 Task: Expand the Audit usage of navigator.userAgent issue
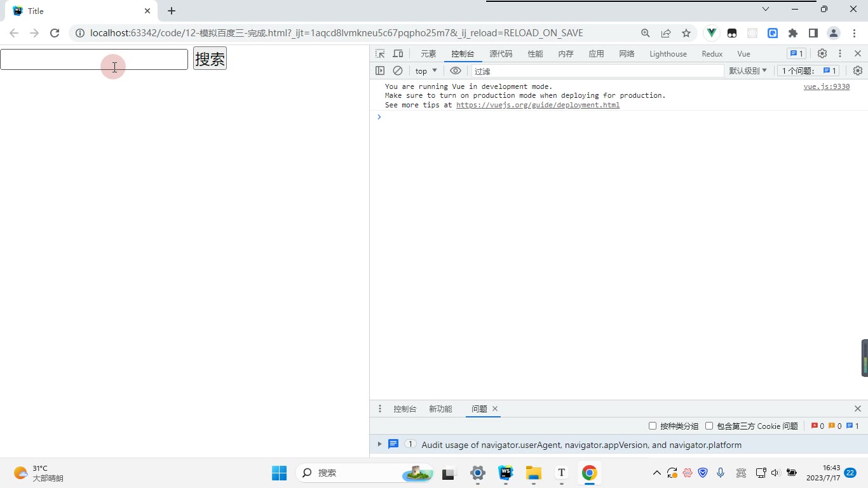(379, 444)
